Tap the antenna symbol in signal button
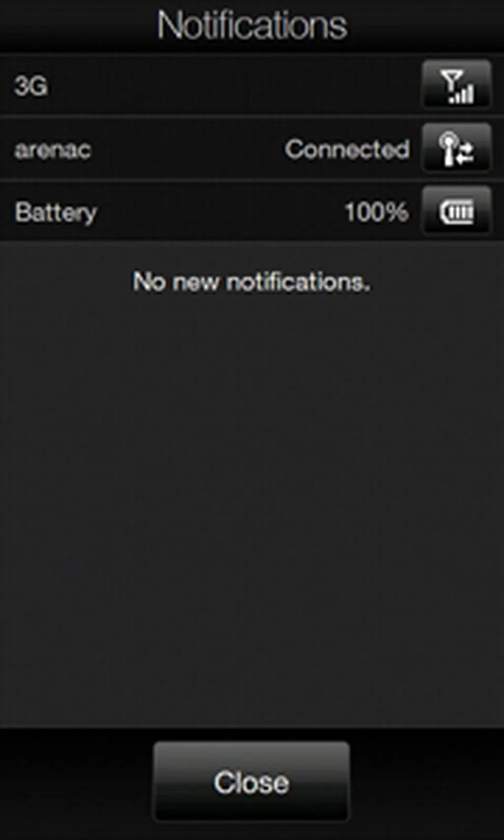 pyautogui.click(x=452, y=80)
